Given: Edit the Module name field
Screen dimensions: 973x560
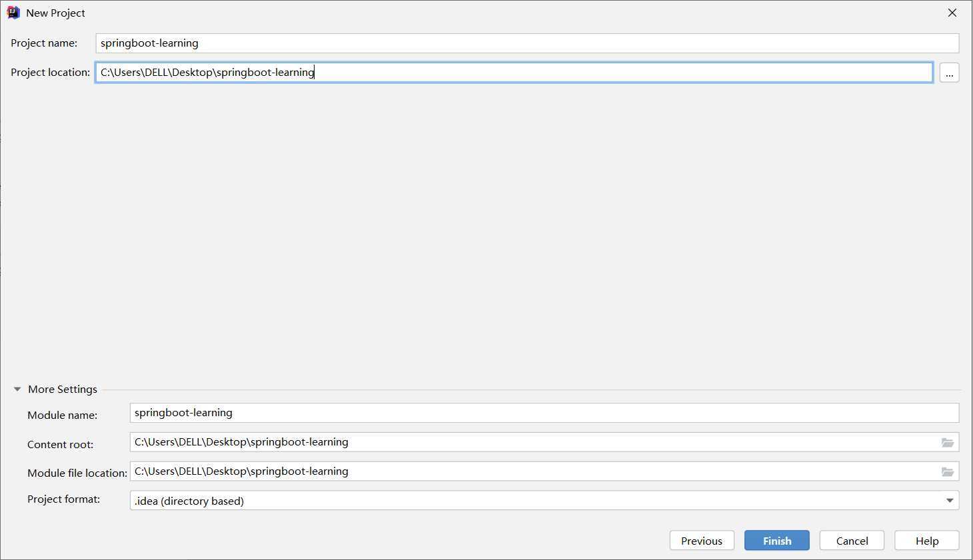Looking at the screenshot, I should [544, 413].
